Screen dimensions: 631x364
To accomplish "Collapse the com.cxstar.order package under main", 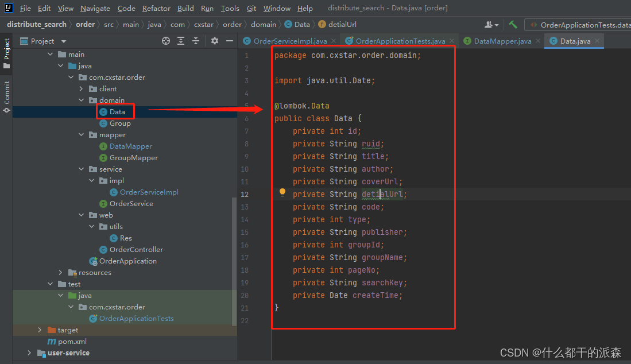I will tap(71, 78).
